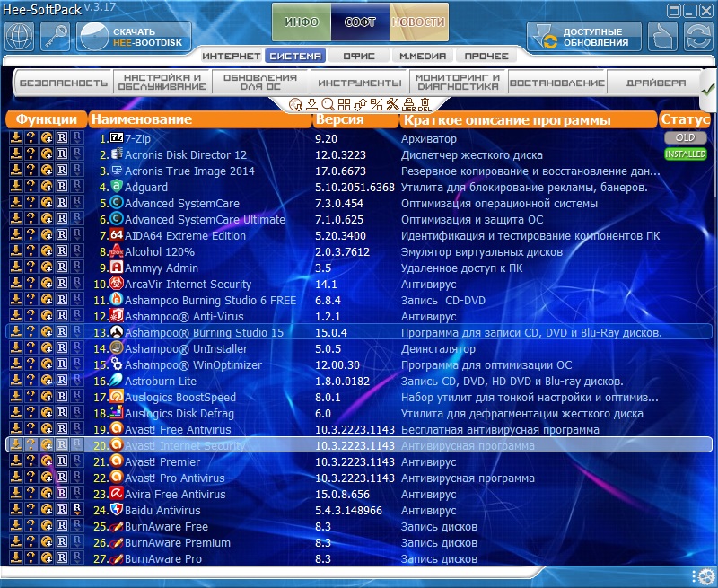This screenshot has width=718, height=588.
Task: Open the НОВОСТИ tab
Action: pos(418,22)
